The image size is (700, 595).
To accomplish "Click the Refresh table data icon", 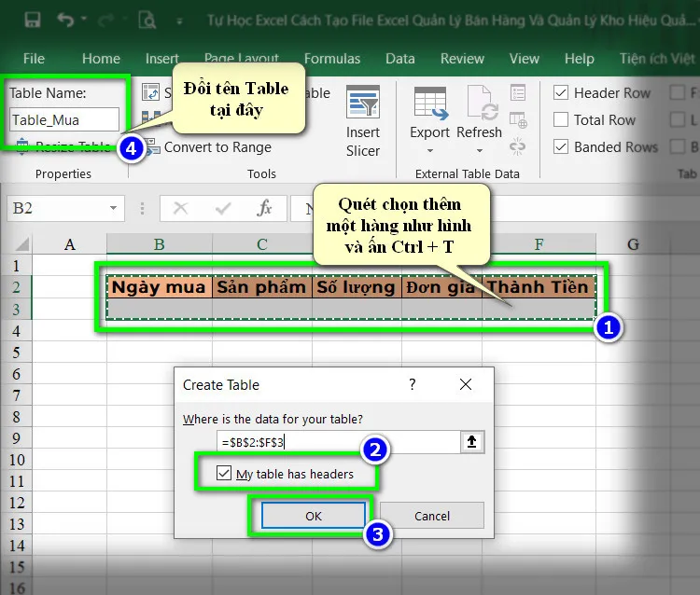I will pyautogui.click(x=480, y=104).
